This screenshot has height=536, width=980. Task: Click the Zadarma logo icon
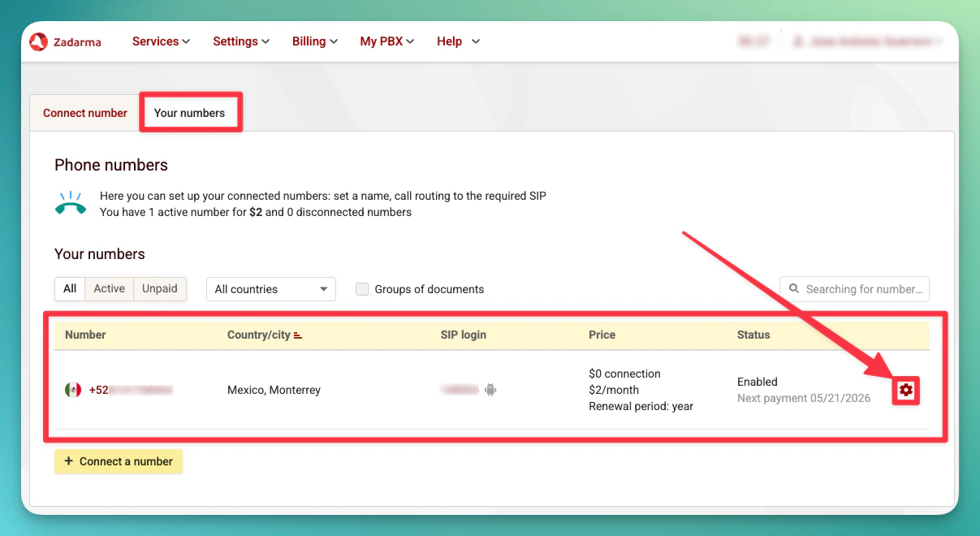coord(38,41)
